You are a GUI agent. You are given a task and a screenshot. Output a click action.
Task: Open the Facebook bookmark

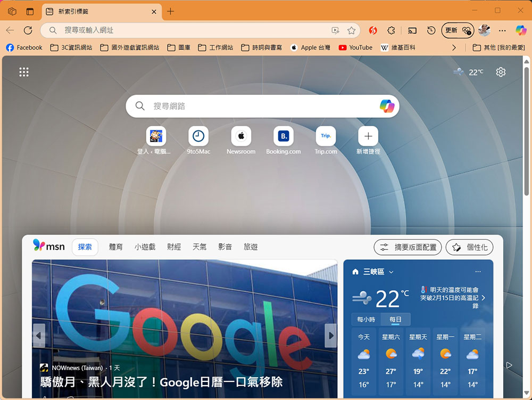[24, 47]
